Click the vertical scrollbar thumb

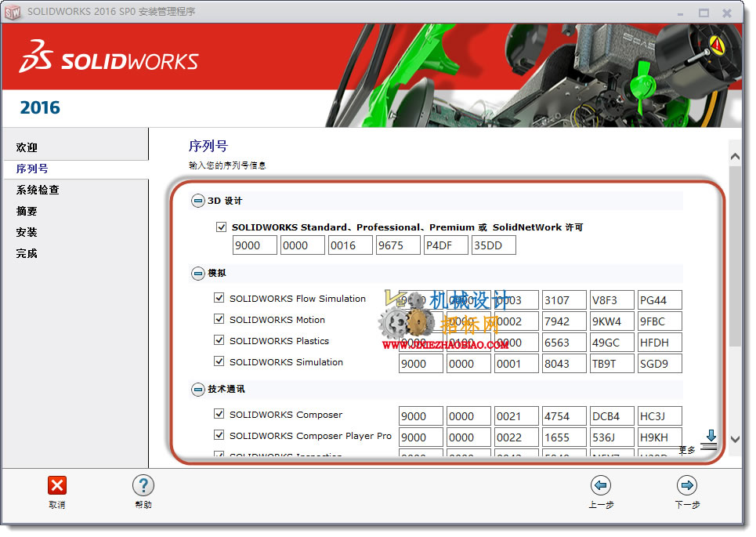(x=736, y=256)
